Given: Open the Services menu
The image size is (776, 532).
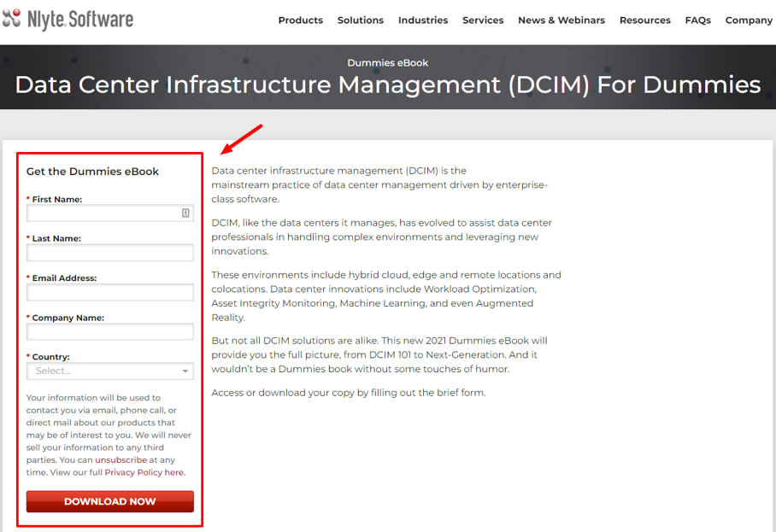Looking at the screenshot, I should tap(483, 20).
